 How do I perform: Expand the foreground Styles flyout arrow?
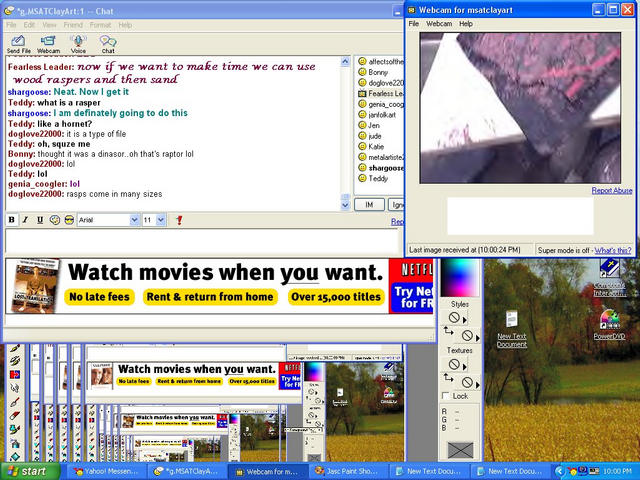tap(465, 320)
